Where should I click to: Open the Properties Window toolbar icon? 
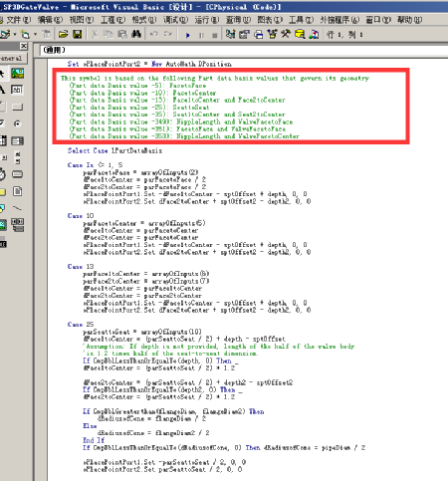pyautogui.click(x=244, y=34)
